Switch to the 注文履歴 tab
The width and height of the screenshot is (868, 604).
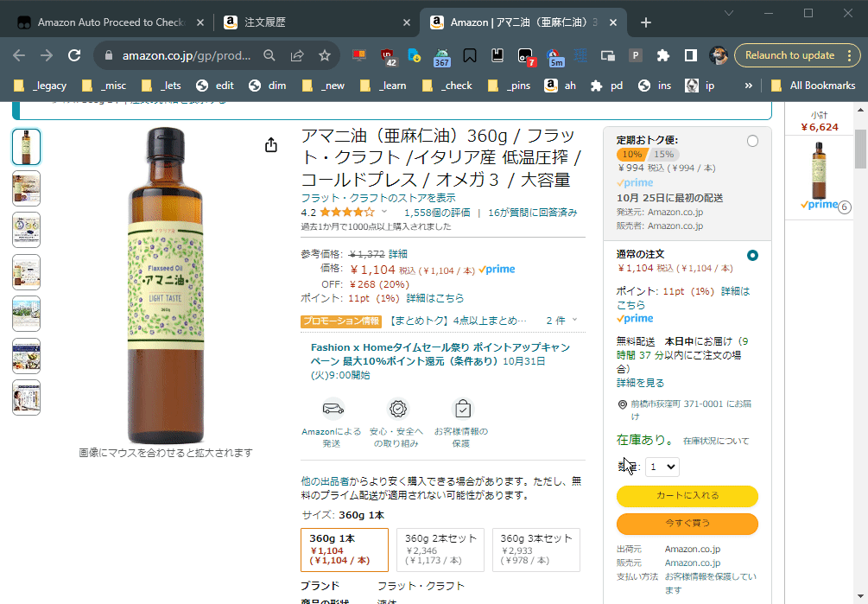266,22
